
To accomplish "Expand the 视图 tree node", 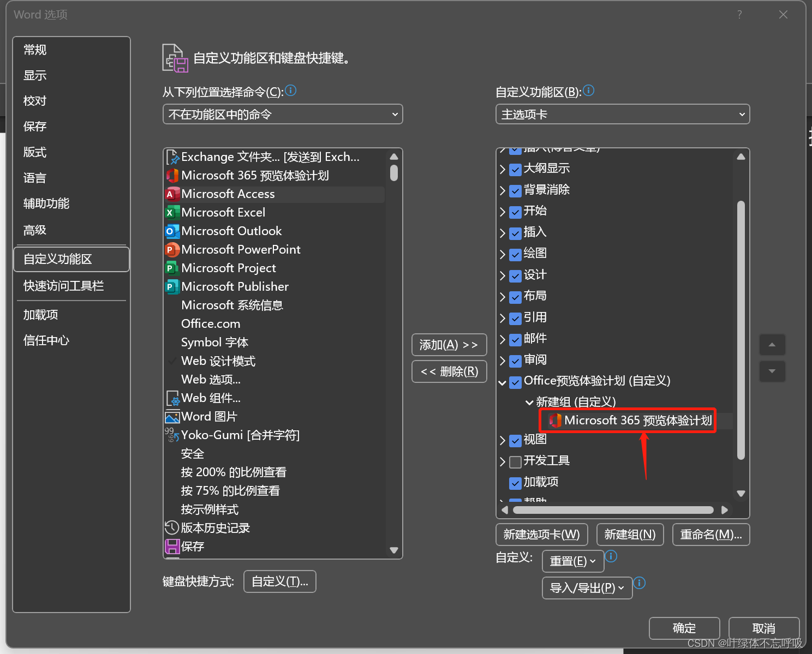I will 503,440.
